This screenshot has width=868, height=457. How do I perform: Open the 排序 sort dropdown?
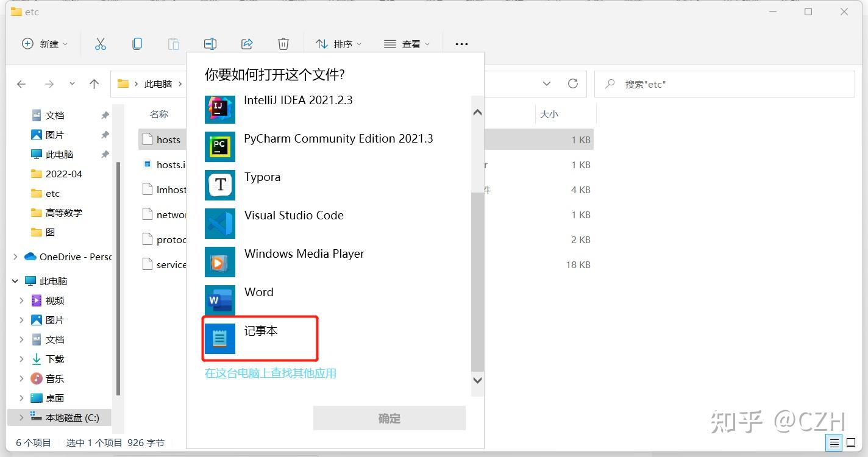(x=338, y=44)
